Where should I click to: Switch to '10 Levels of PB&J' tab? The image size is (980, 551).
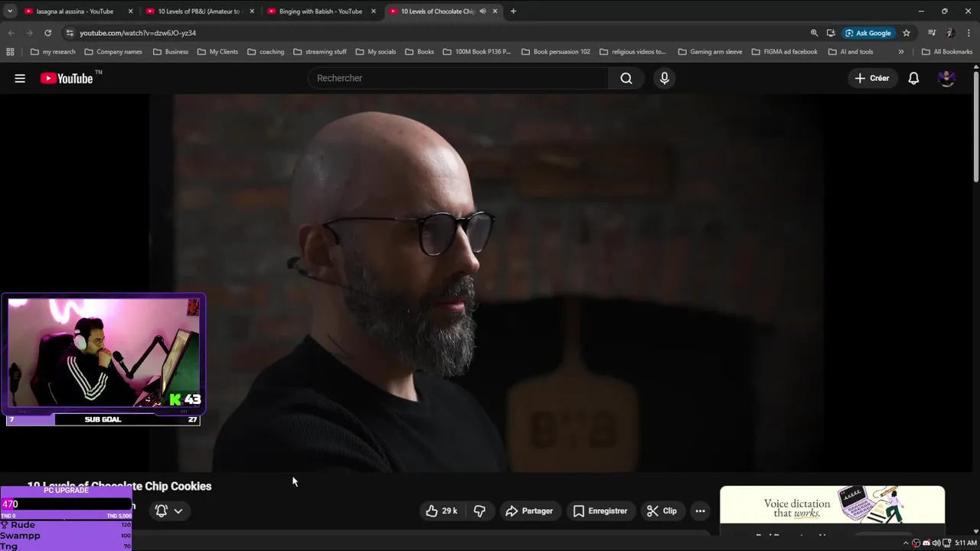(199, 11)
